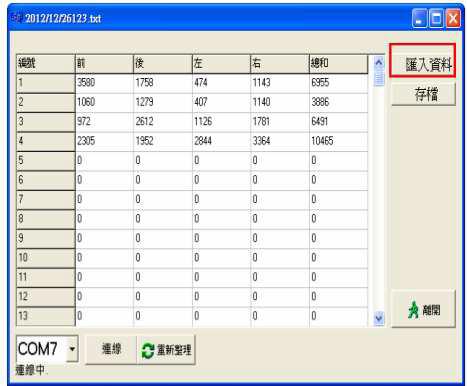
Task: Select row header 3
Action: coord(46,122)
